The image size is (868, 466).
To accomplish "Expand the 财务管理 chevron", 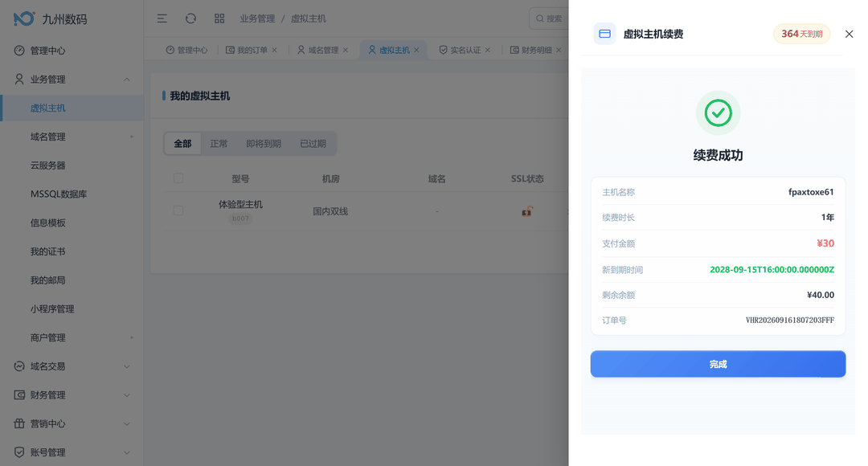I will (x=127, y=395).
